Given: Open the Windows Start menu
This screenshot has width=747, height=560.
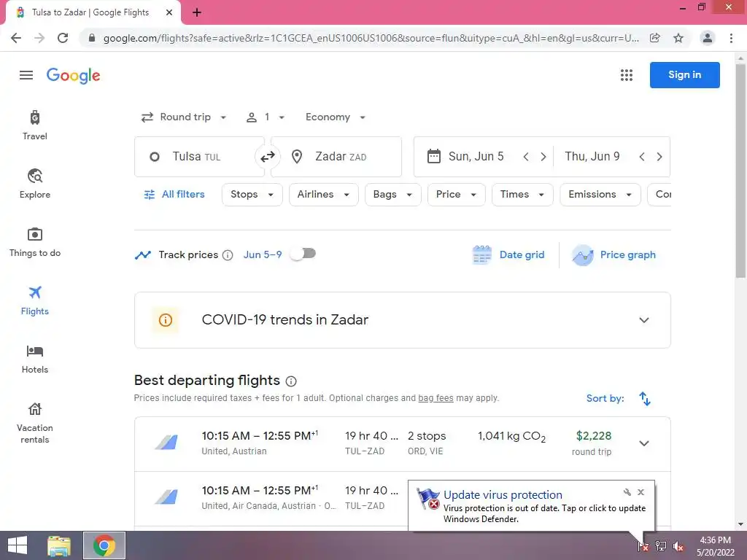Looking at the screenshot, I should pos(18,545).
